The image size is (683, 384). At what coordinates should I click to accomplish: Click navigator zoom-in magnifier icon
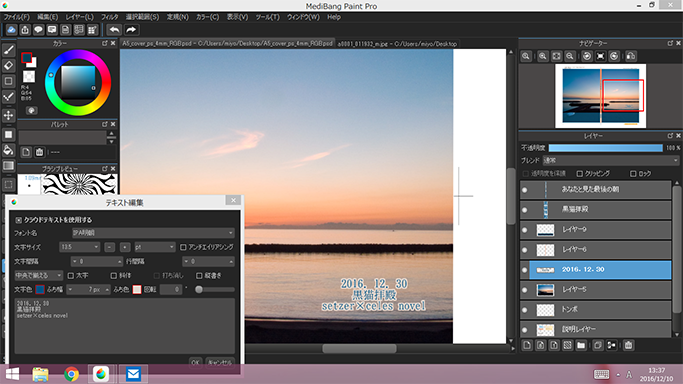tap(543, 56)
